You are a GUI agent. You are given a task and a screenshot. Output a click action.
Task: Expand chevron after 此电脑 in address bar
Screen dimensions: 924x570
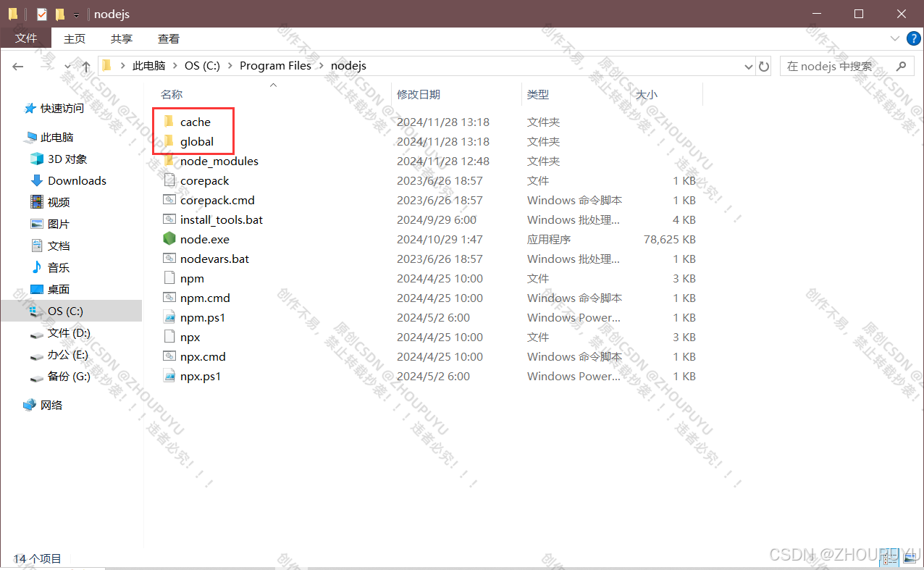[x=175, y=66]
